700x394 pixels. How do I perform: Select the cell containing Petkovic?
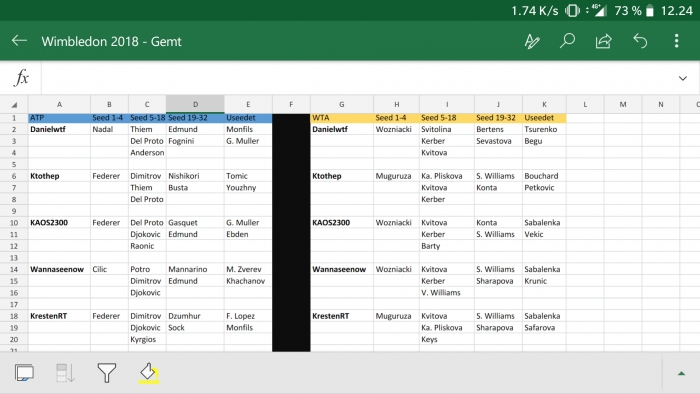click(544, 187)
